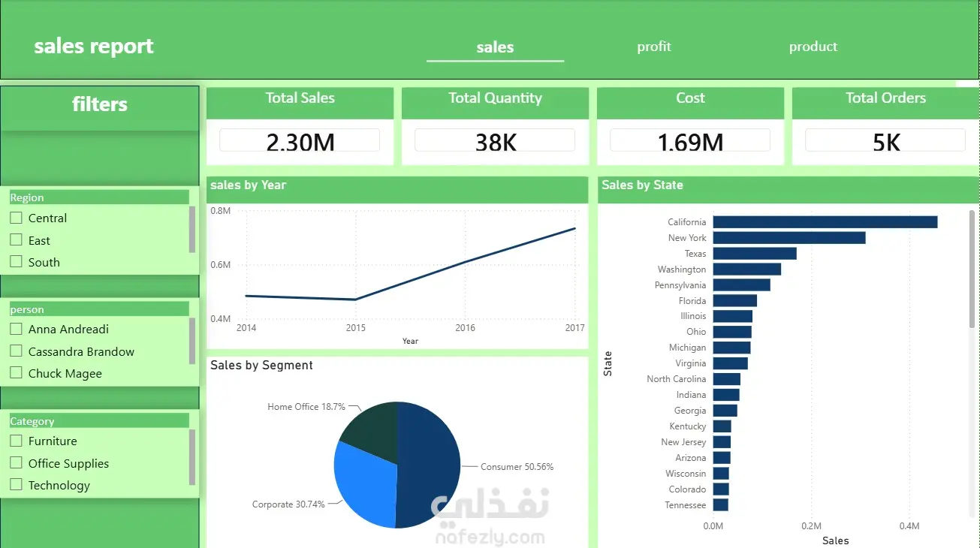The height and width of the screenshot is (548, 980).
Task: Click the Region slicer header
Action: 99,197
